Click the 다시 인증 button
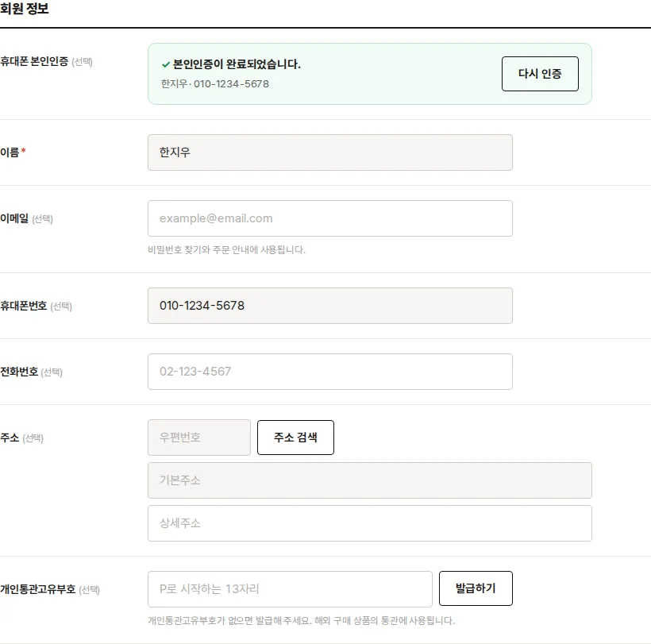Image resolution: width=651 pixels, height=644 pixels. pyautogui.click(x=540, y=74)
